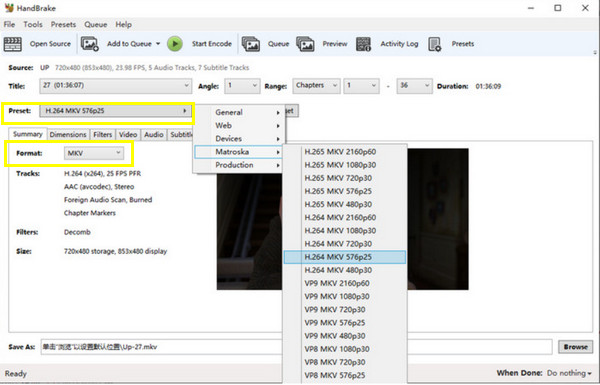
Task: Click the Browse button
Action: pyautogui.click(x=575, y=347)
